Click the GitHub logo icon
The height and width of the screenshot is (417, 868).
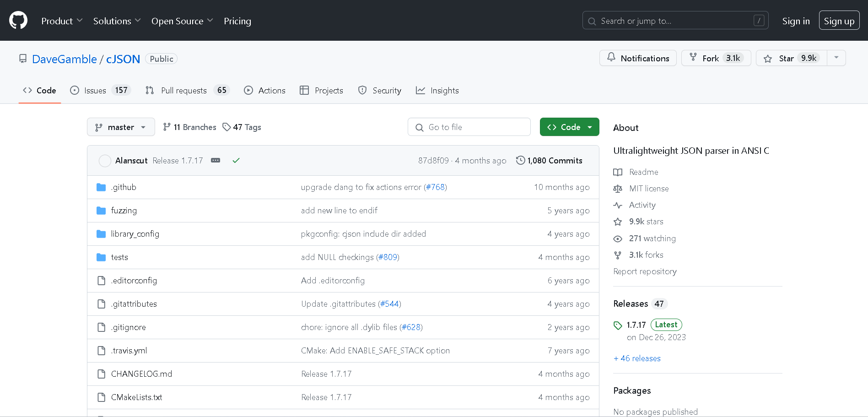pyautogui.click(x=18, y=21)
